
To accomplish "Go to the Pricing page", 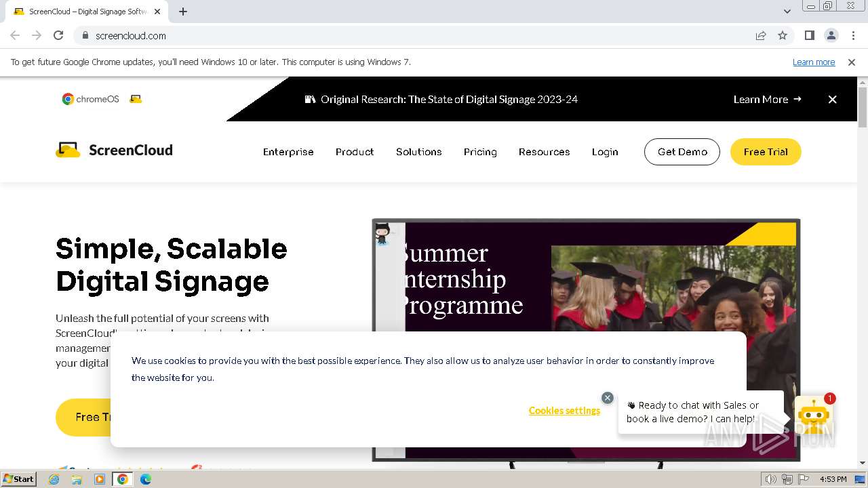I will point(480,152).
